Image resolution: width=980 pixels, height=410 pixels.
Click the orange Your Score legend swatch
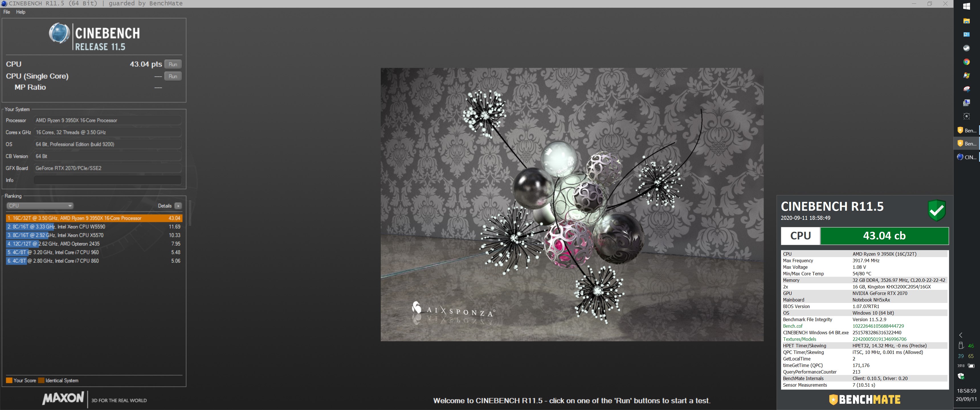pyautogui.click(x=9, y=380)
